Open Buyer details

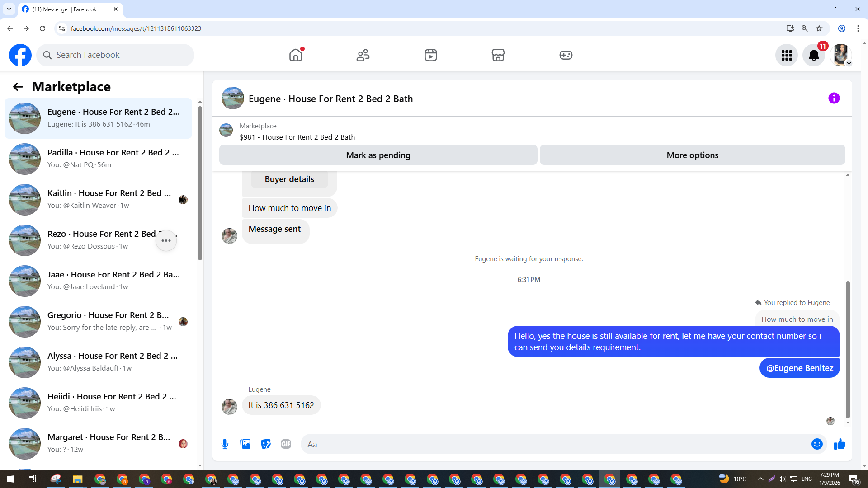(x=289, y=179)
